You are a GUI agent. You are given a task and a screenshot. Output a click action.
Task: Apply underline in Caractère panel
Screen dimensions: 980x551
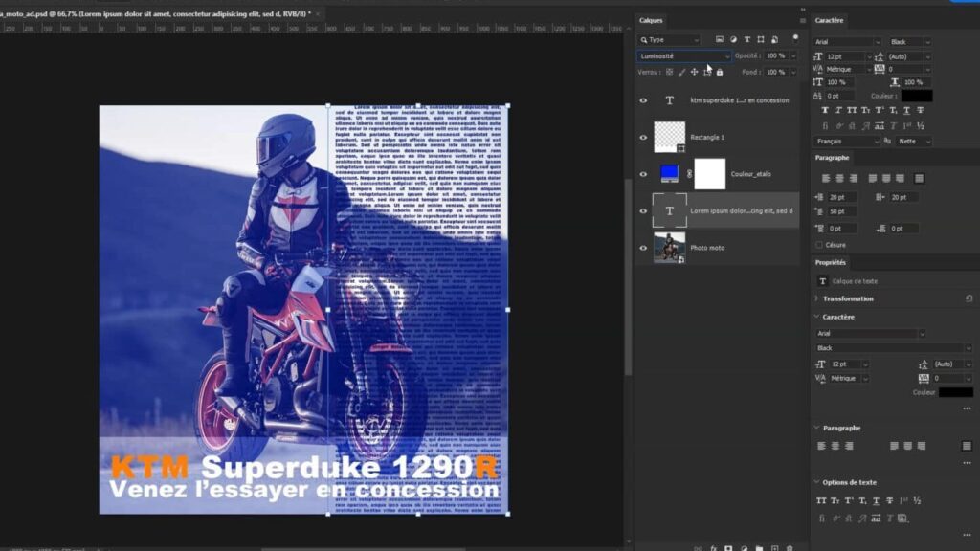point(907,110)
